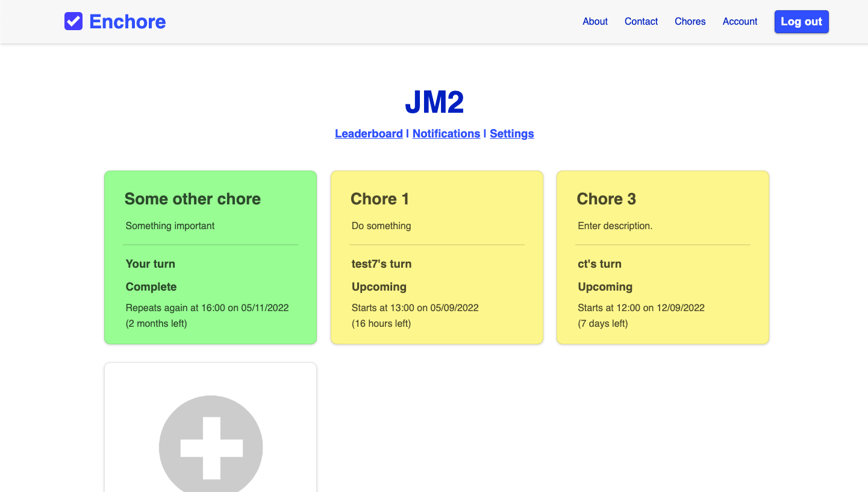The height and width of the screenshot is (492, 868).
Task: Click the 'Some other chore' title
Action: click(x=193, y=199)
